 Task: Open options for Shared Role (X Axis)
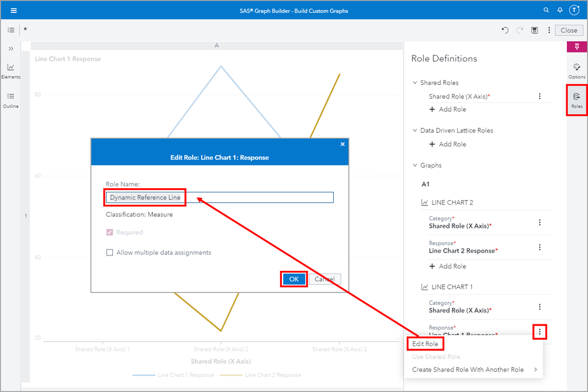coord(540,97)
